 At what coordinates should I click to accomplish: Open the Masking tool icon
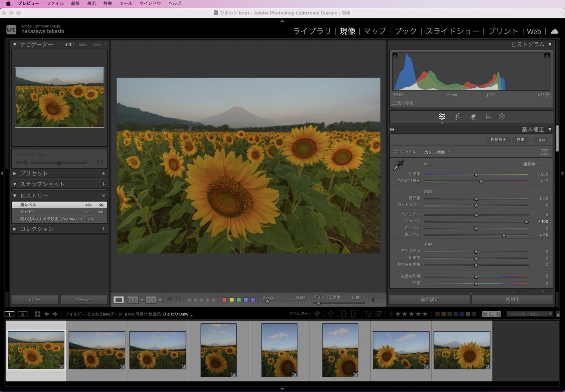502,116
